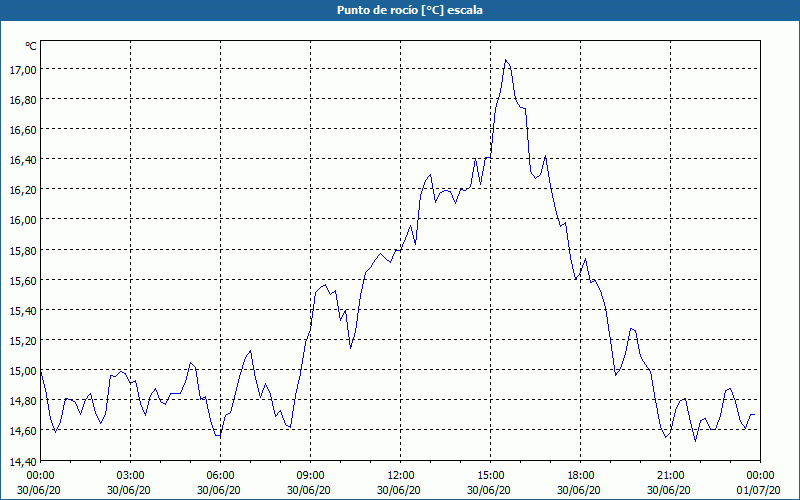Select the 15,40 y-axis value

coord(23,310)
